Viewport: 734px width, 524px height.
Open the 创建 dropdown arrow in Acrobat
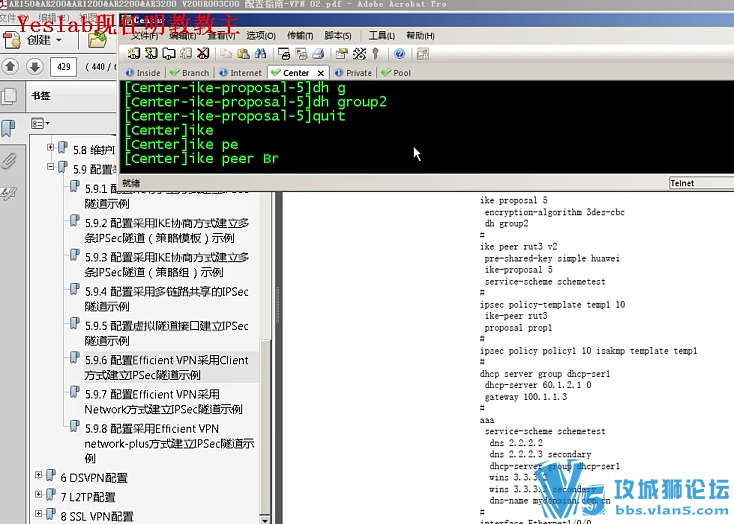[x=59, y=40]
